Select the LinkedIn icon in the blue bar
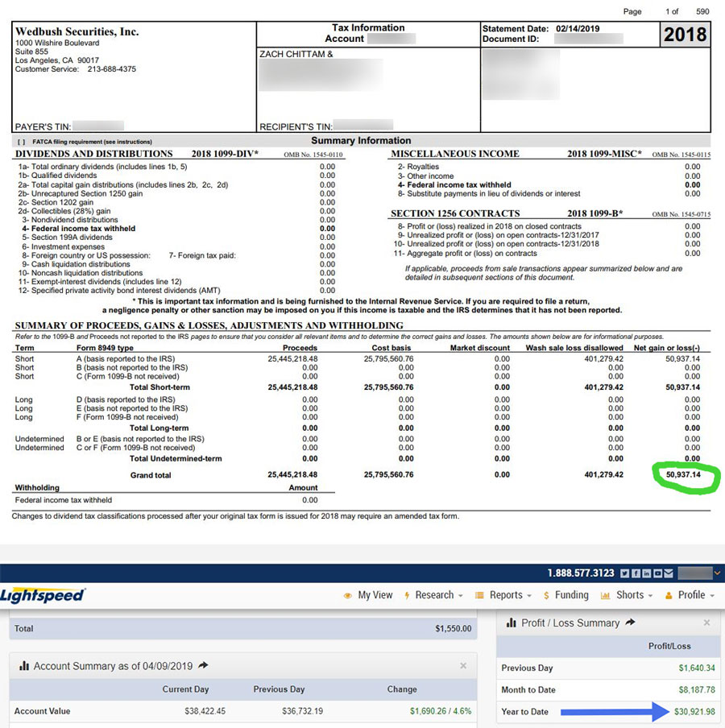The width and height of the screenshot is (725, 728). point(646,573)
